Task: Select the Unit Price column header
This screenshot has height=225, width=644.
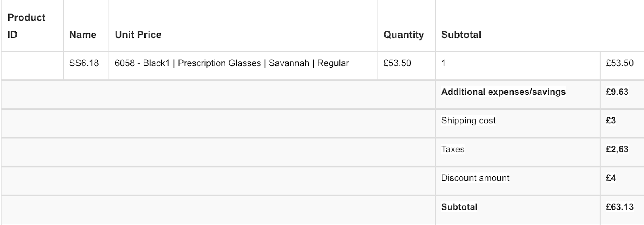Action: (138, 35)
